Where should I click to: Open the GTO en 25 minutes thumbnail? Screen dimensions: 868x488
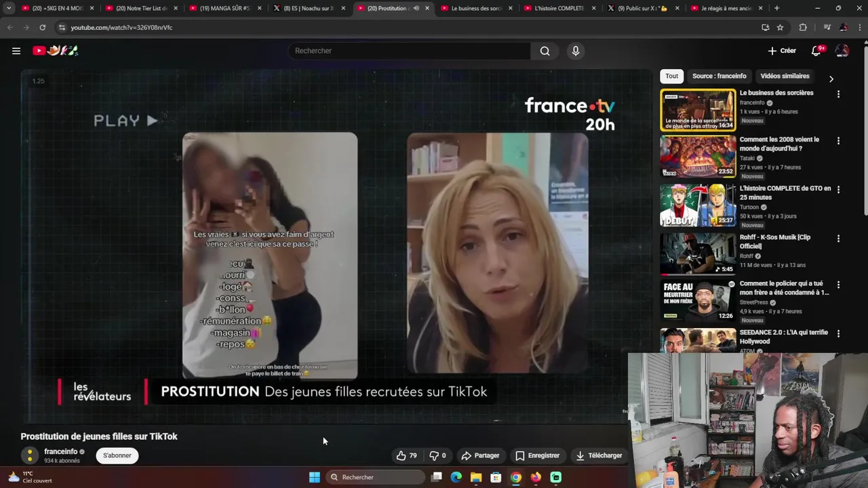click(x=698, y=205)
